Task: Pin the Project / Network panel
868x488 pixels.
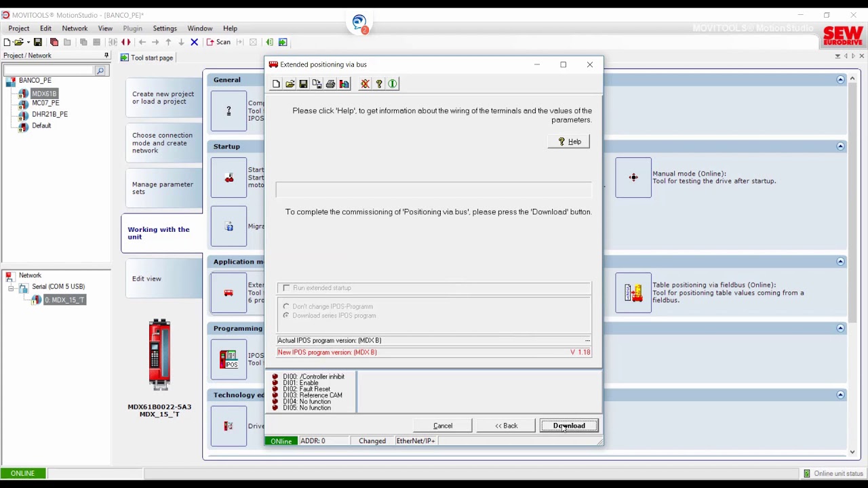Action: tap(106, 56)
